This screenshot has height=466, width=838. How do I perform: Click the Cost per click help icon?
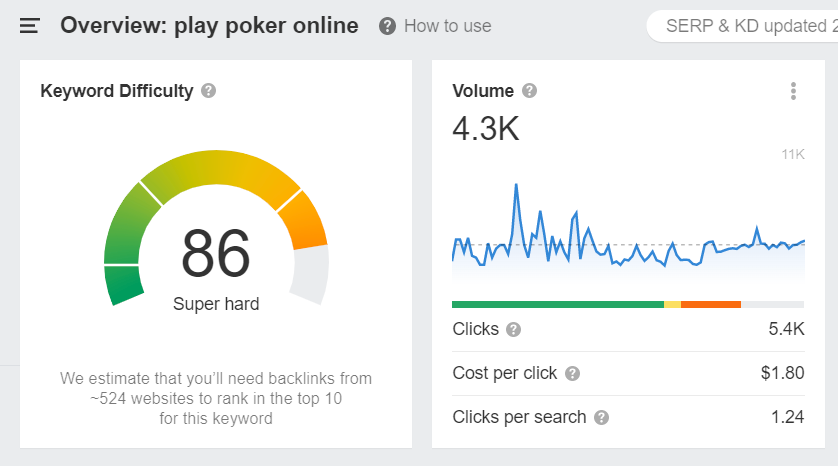coord(572,374)
